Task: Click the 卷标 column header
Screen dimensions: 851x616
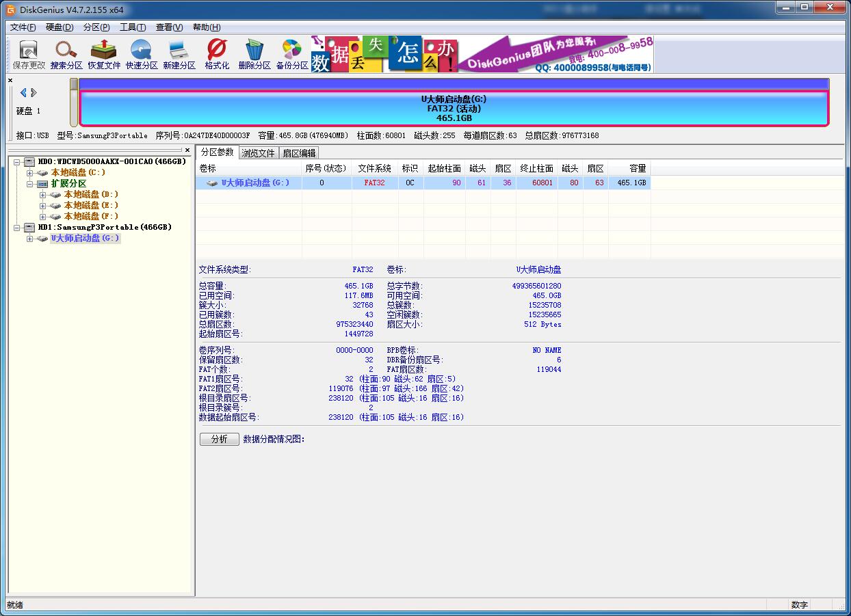Action: click(249, 168)
